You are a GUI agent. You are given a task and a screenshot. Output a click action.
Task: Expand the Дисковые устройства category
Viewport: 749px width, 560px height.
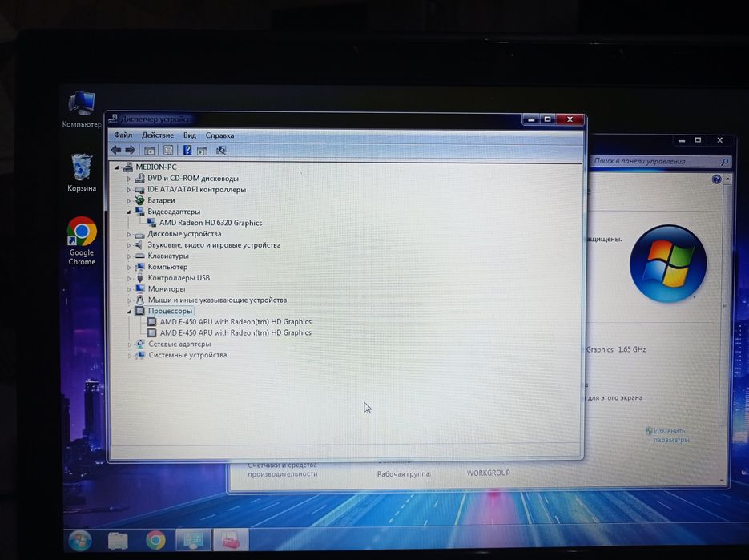pyautogui.click(x=128, y=234)
